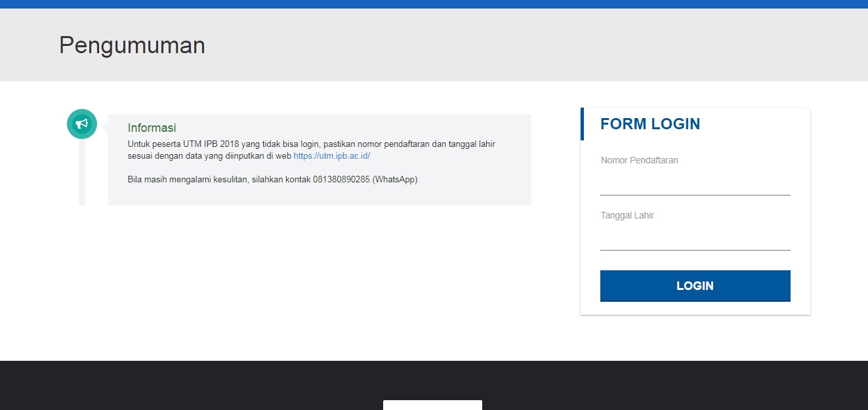Click the blue accent stripe beside FORM LOGIN
Image resolution: width=868 pixels, height=410 pixels.
(x=582, y=124)
